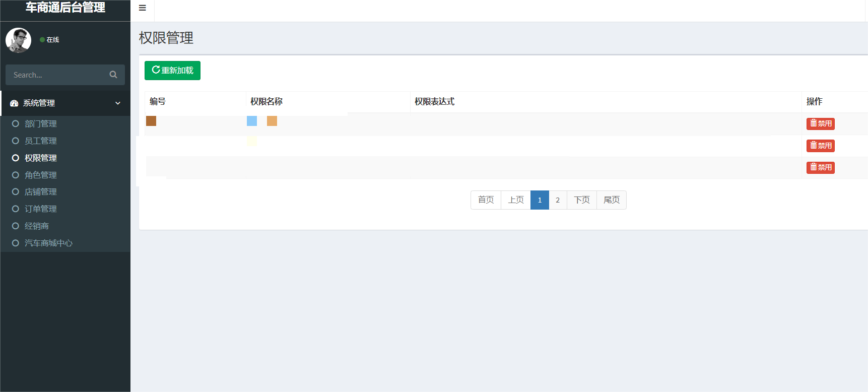
Task: Click 禁用 button in the second table row
Action: click(x=820, y=146)
